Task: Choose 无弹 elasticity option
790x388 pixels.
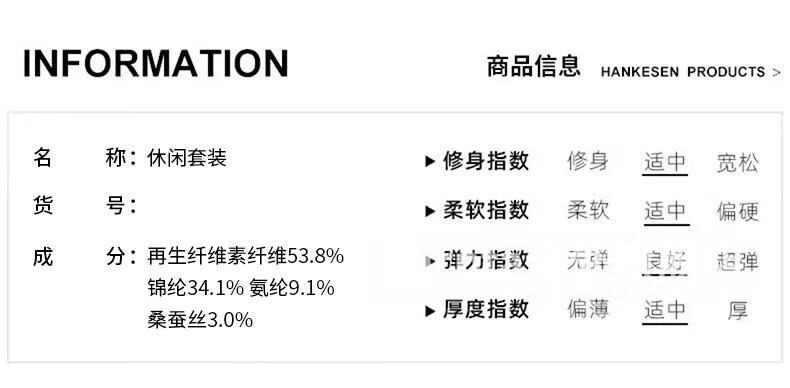Action: click(x=588, y=261)
